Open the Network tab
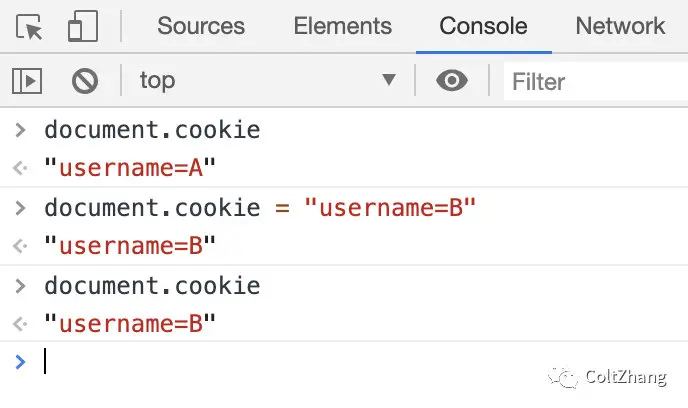This screenshot has height=408, width=688. [x=620, y=27]
